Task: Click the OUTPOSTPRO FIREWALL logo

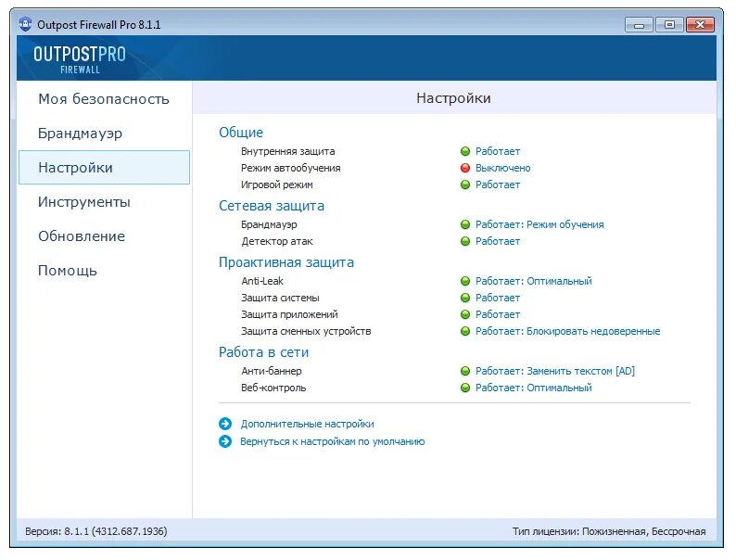Action: [x=80, y=59]
